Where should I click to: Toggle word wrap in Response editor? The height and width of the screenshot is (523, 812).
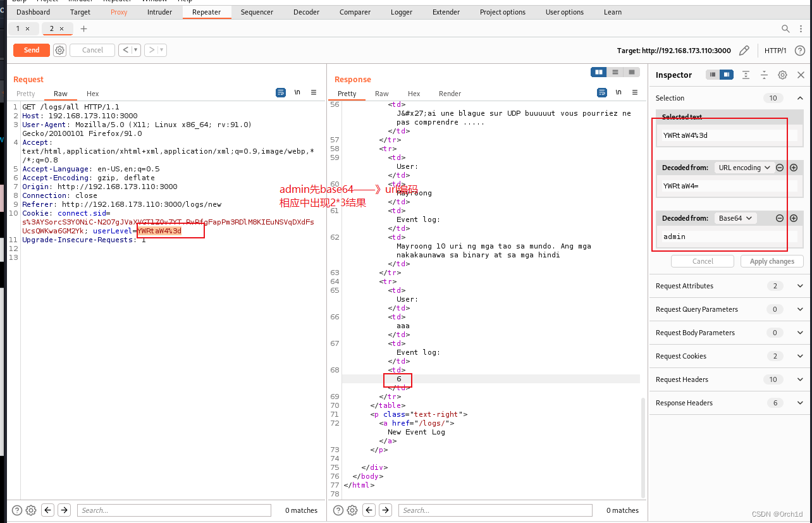tap(602, 92)
